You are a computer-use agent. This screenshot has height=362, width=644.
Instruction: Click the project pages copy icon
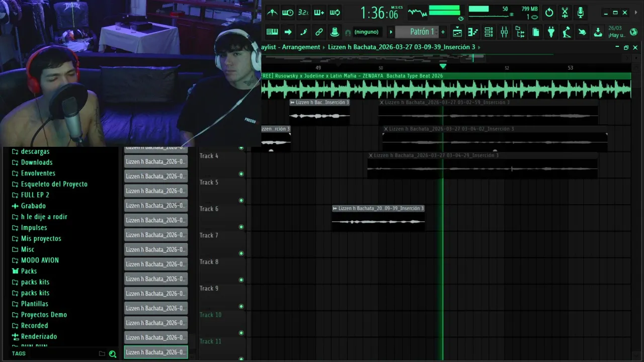[x=535, y=32]
